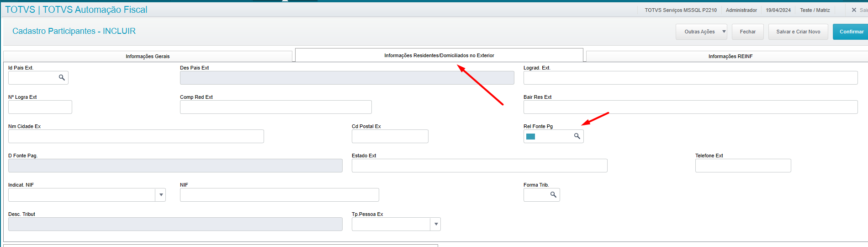Click the Bair Res Ext field
The width and height of the screenshot is (868, 247).
click(690, 107)
